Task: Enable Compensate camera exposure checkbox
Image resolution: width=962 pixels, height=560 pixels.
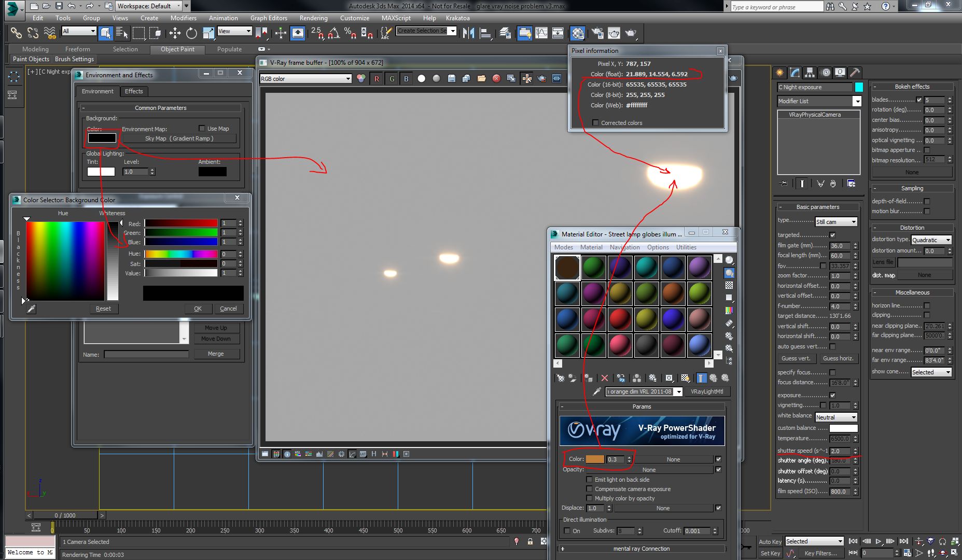Action: click(x=589, y=489)
